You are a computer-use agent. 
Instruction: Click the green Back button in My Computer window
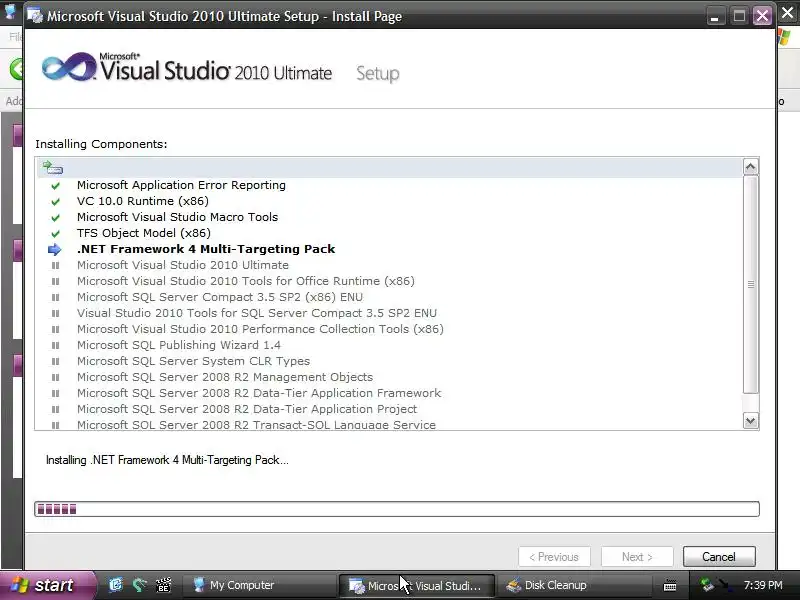pos(17,68)
